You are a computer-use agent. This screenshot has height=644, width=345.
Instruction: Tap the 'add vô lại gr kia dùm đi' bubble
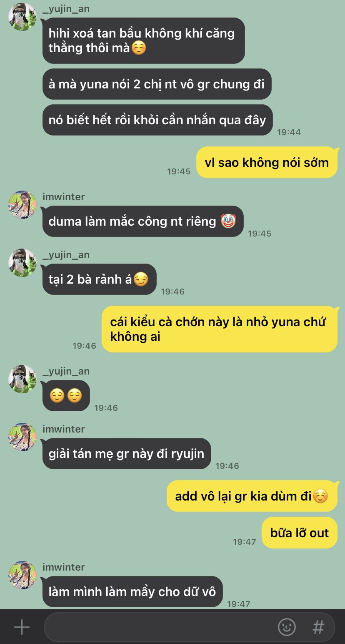[x=252, y=496]
